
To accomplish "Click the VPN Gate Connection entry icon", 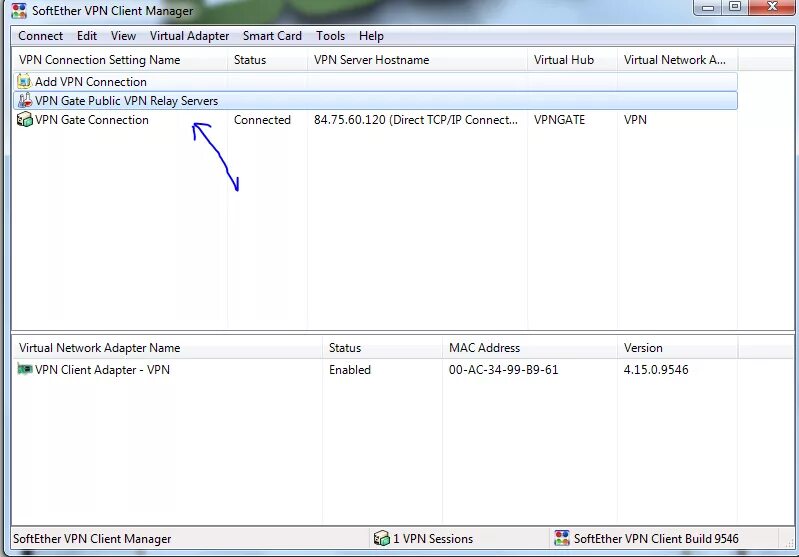I will coord(24,120).
